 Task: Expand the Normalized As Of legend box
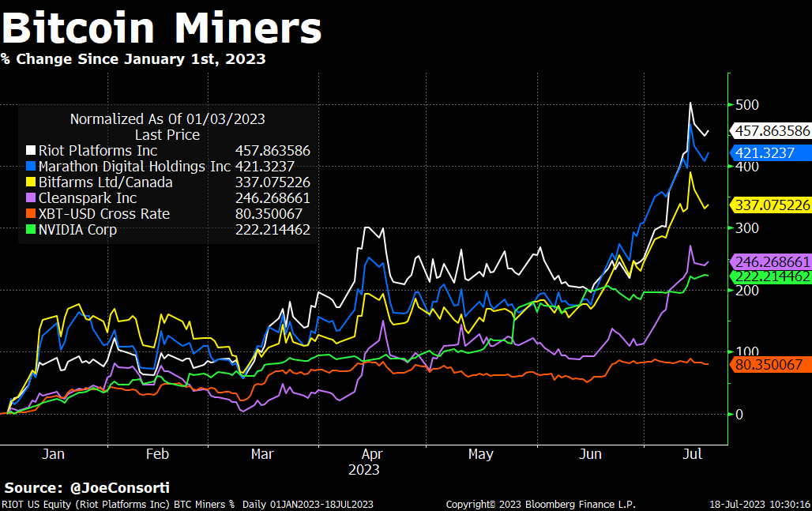(x=167, y=118)
